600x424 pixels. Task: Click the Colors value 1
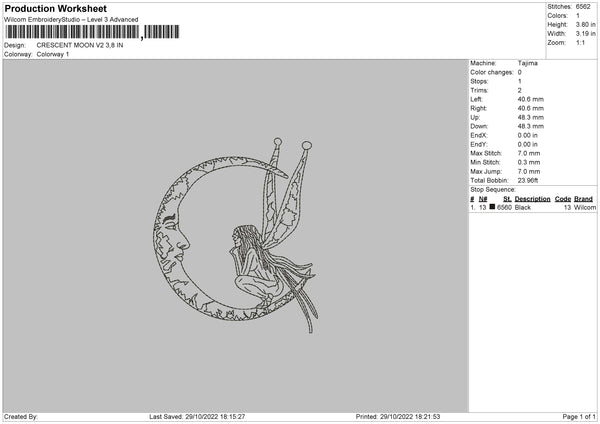[x=578, y=16]
